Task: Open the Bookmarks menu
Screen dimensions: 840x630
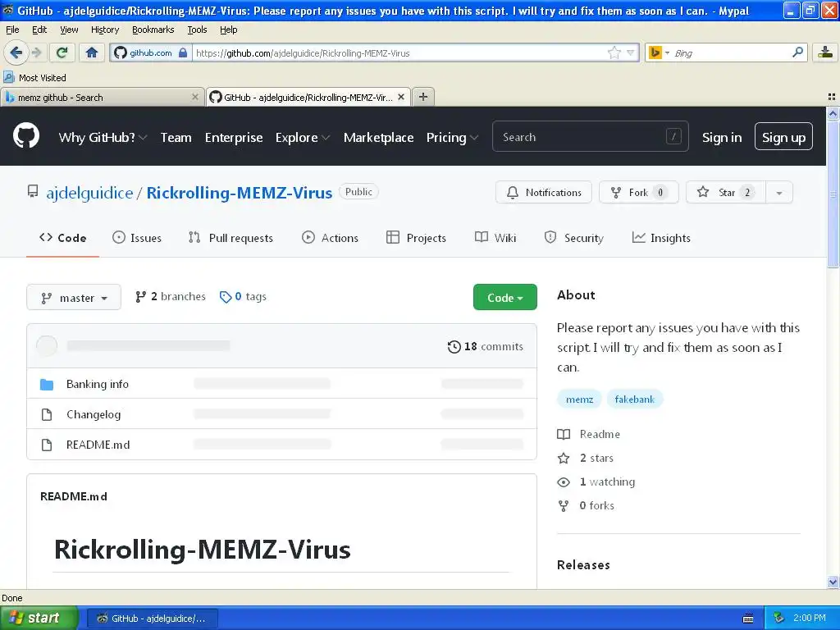Action: [x=153, y=30]
